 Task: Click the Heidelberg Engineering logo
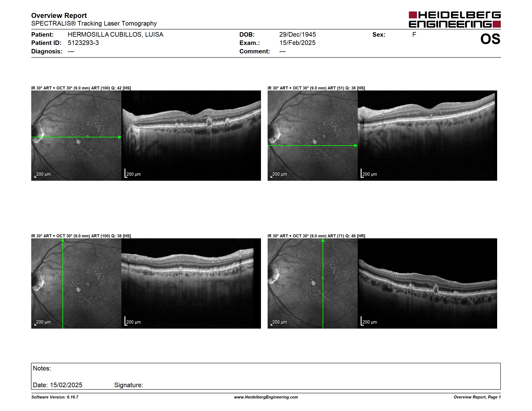(455, 20)
